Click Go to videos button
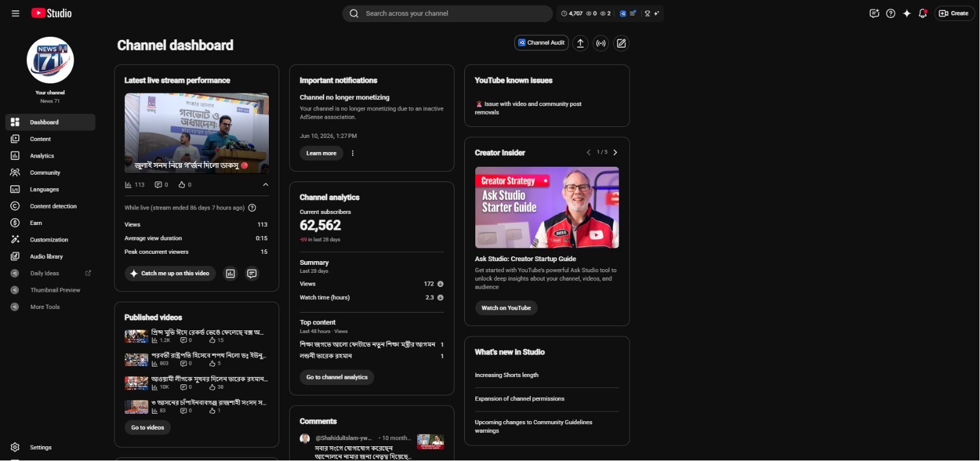This screenshot has width=980, height=461. tap(148, 427)
